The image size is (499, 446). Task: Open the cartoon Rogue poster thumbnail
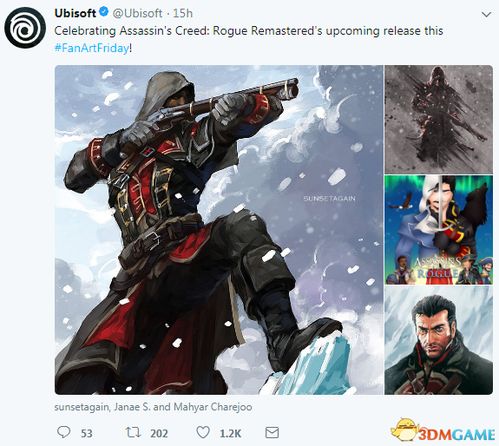pyautogui.click(x=439, y=230)
